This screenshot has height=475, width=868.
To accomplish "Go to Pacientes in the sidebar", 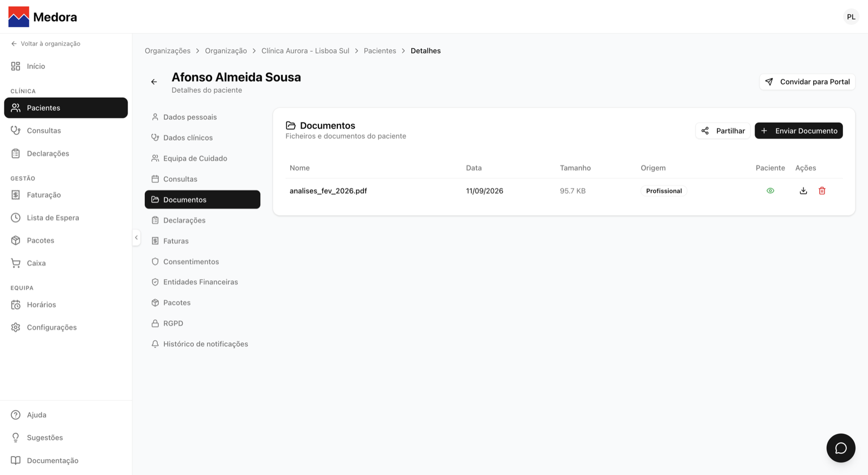I will pos(66,108).
